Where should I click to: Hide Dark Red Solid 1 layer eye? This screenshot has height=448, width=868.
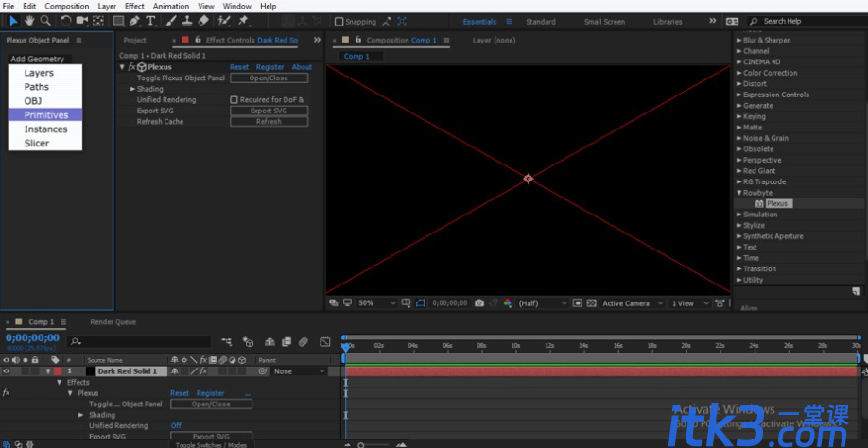[x=7, y=371]
